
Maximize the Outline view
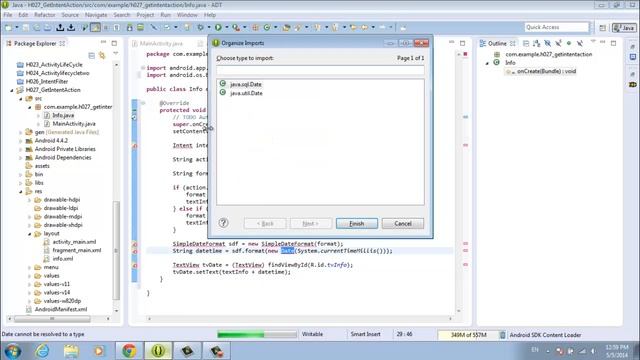[x=613, y=43]
